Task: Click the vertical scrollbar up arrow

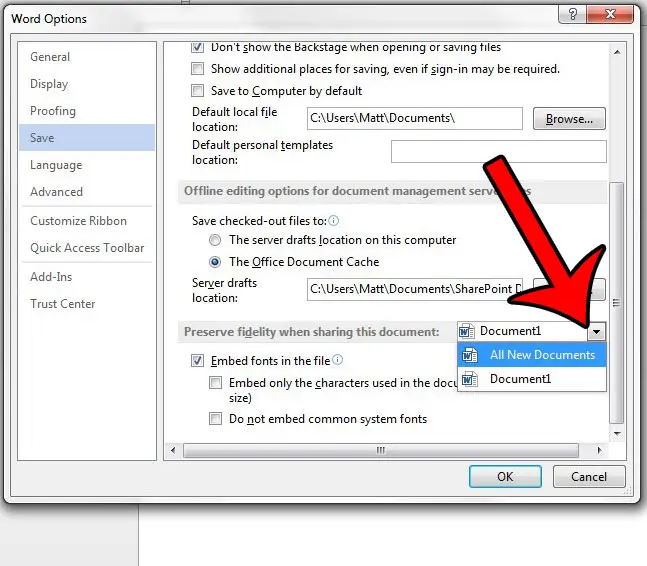Action: point(617,52)
